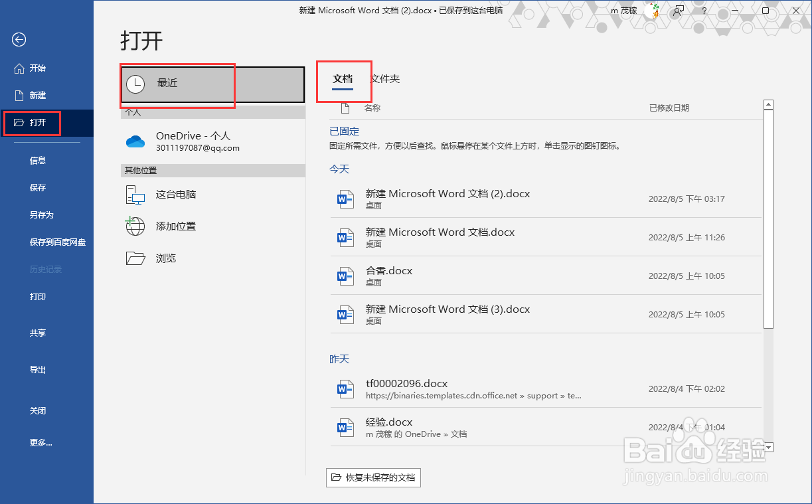Click the file list scrollbar thumb
This screenshot has height=504, width=812.
(x=769, y=219)
